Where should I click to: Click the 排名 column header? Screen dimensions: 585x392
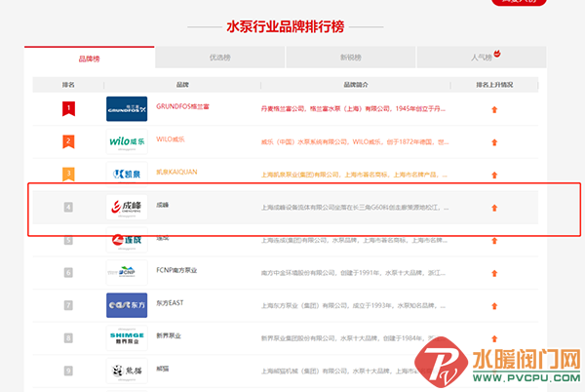(x=68, y=85)
